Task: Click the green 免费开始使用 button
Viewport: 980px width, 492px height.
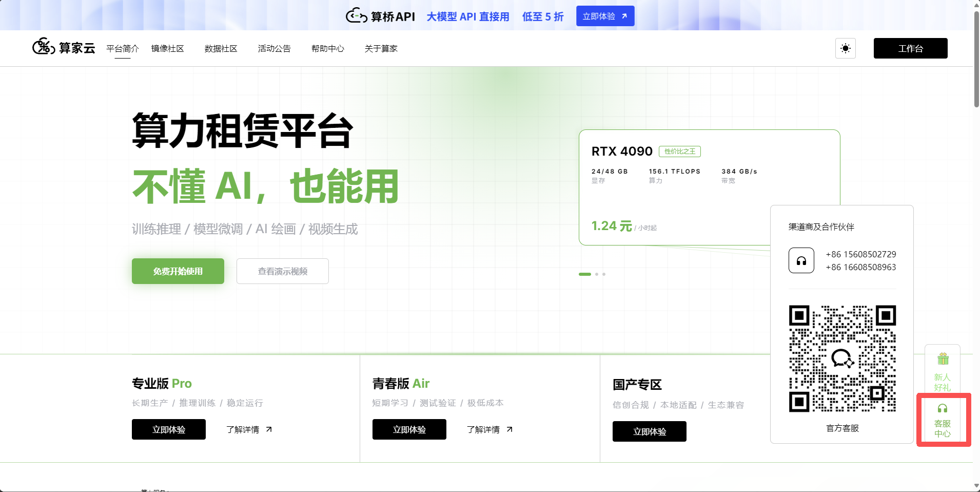Action: coord(178,271)
